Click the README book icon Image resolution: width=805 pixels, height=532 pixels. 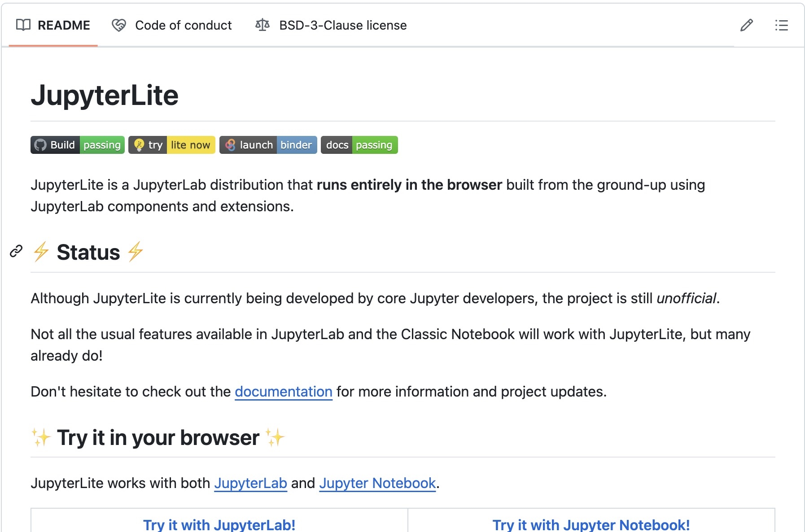pyautogui.click(x=23, y=25)
